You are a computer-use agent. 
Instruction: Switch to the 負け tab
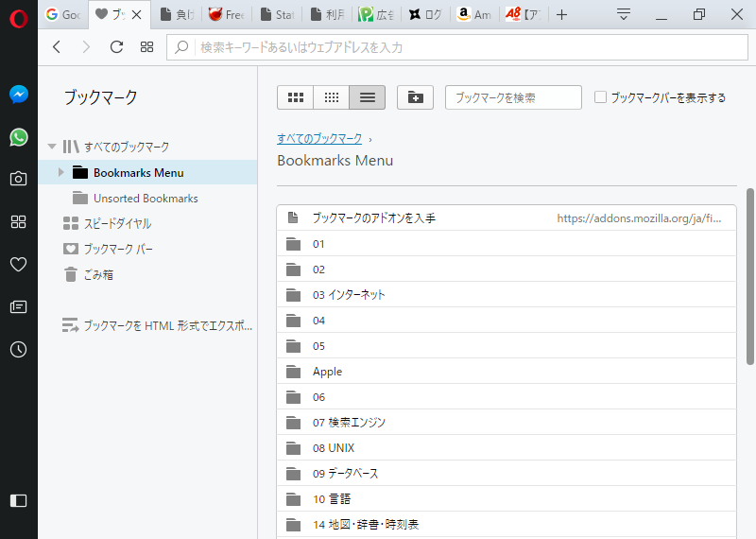(x=177, y=14)
